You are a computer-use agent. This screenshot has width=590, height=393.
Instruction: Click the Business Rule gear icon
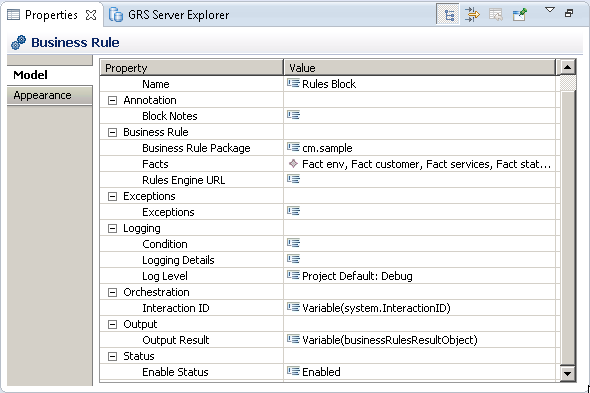18,43
